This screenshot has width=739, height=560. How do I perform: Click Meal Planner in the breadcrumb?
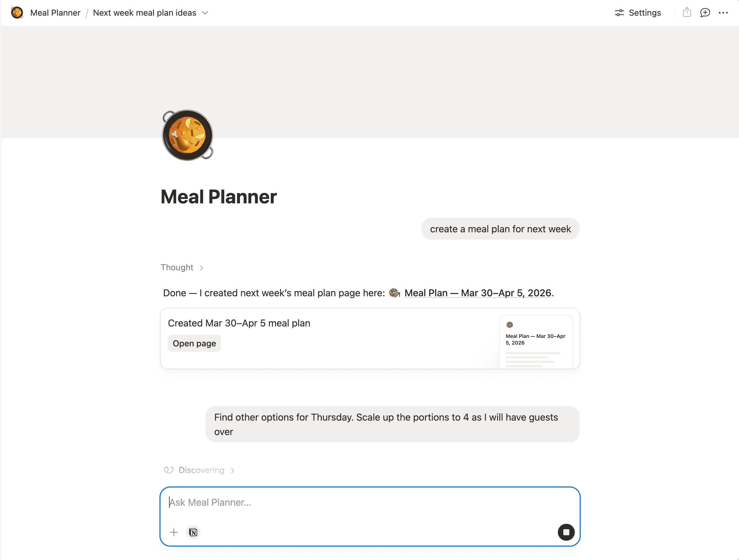pos(56,13)
